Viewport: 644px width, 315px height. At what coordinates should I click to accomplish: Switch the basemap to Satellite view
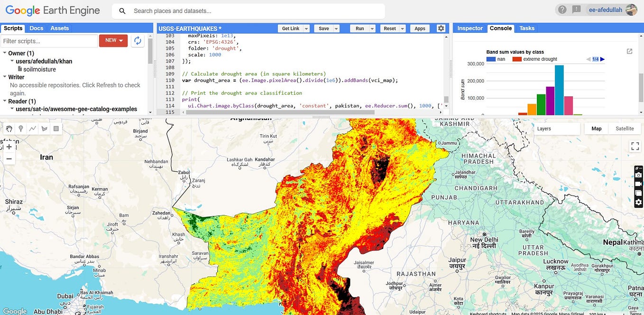click(x=625, y=129)
